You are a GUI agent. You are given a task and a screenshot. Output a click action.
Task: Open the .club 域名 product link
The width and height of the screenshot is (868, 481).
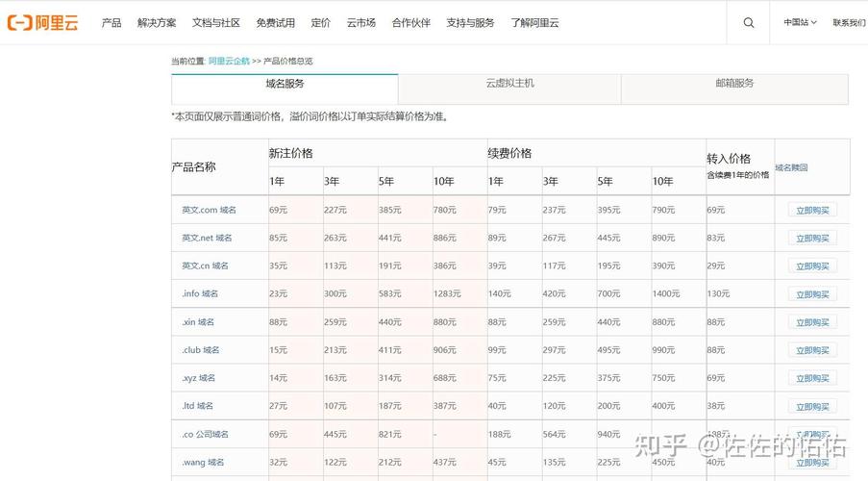[200, 349]
